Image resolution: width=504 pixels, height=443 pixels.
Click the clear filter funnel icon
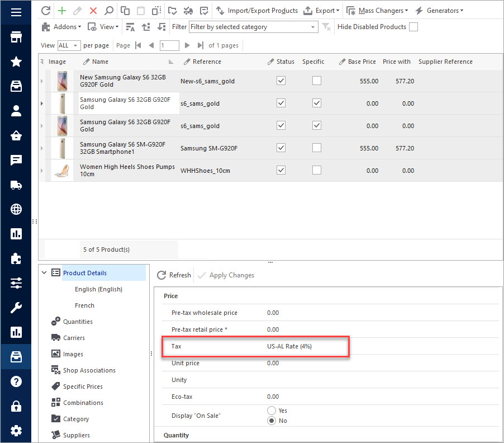point(326,27)
